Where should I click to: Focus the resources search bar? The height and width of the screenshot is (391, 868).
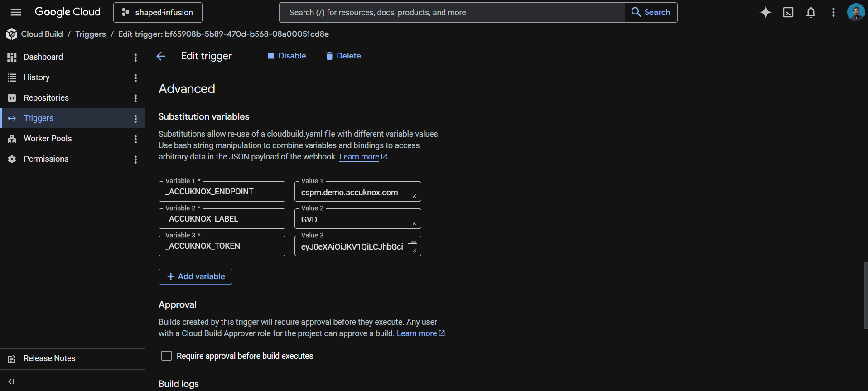click(452, 12)
